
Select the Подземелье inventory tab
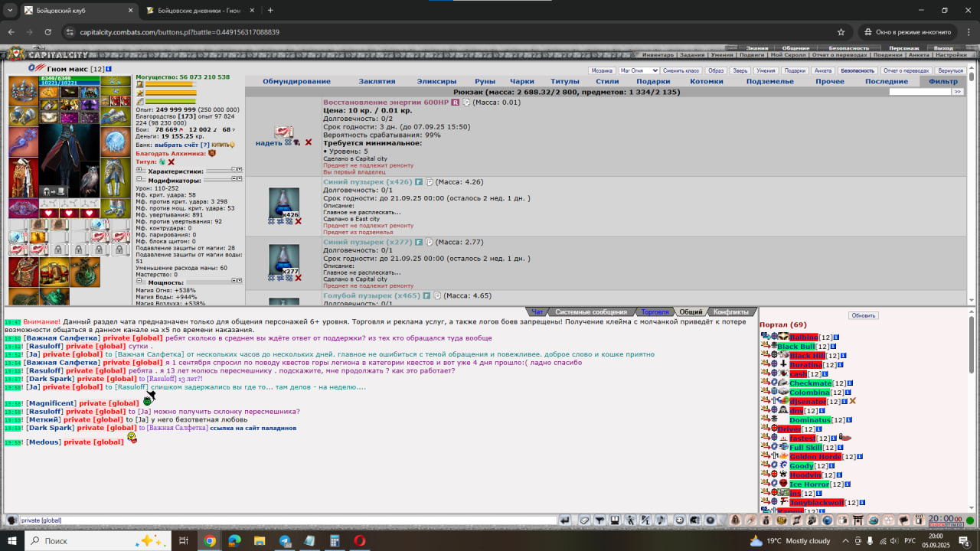click(x=770, y=81)
